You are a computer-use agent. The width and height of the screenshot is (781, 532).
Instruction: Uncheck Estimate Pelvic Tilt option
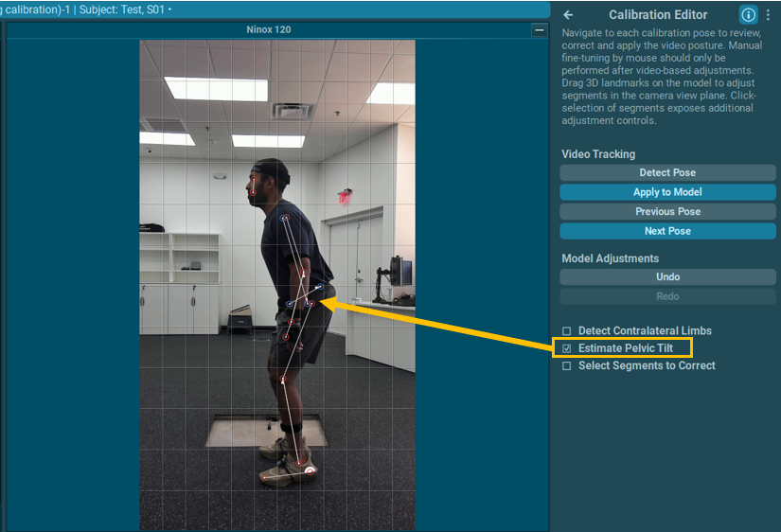pyautogui.click(x=567, y=348)
